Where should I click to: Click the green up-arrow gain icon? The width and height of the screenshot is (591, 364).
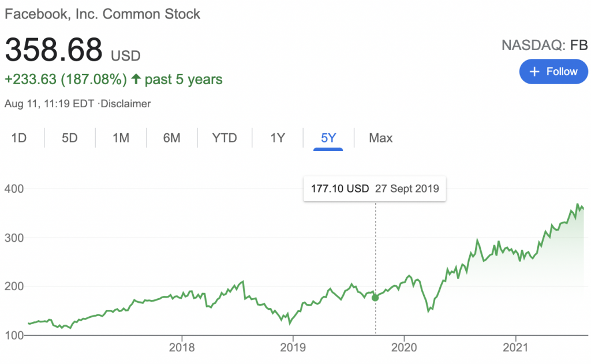click(x=136, y=79)
